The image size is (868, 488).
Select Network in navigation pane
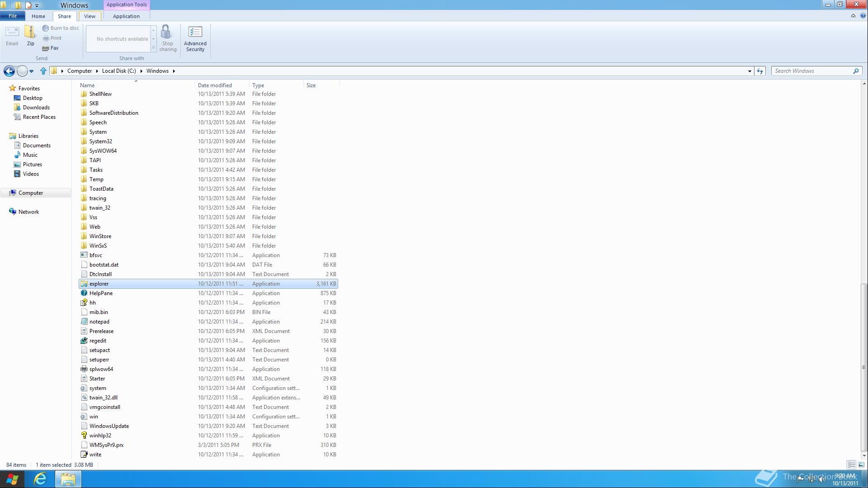(x=28, y=212)
